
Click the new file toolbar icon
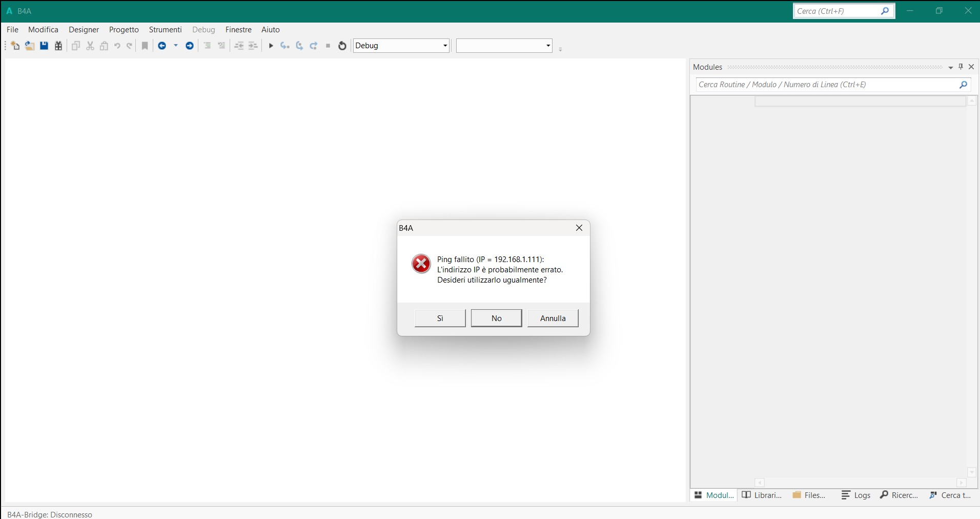pyautogui.click(x=15, y=46)
